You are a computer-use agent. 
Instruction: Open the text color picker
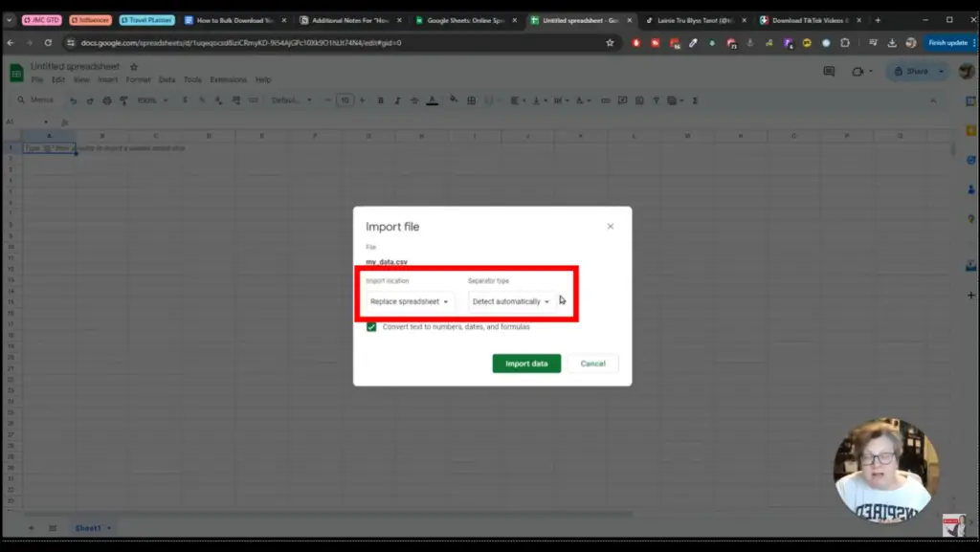[432, 100]
